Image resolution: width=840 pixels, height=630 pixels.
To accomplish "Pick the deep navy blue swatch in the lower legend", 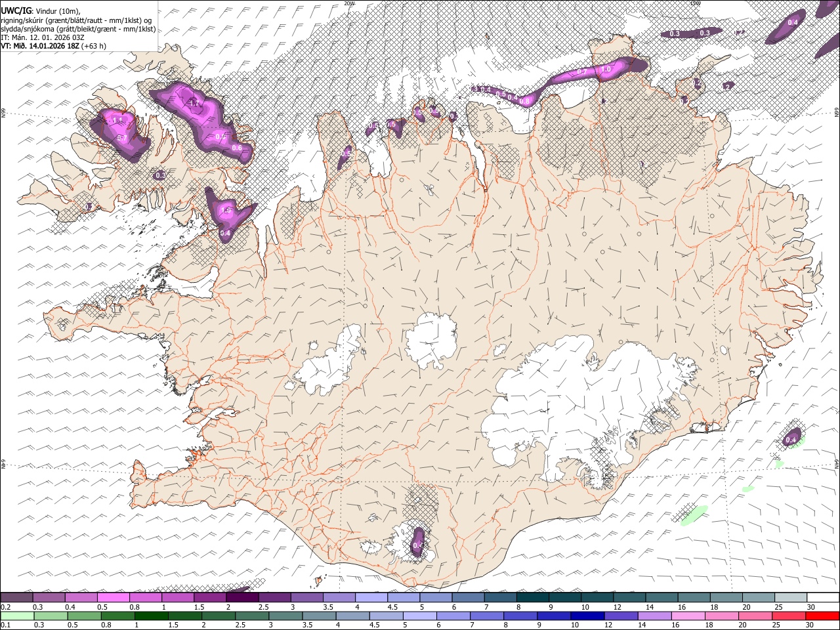I will tap(587, 616).
